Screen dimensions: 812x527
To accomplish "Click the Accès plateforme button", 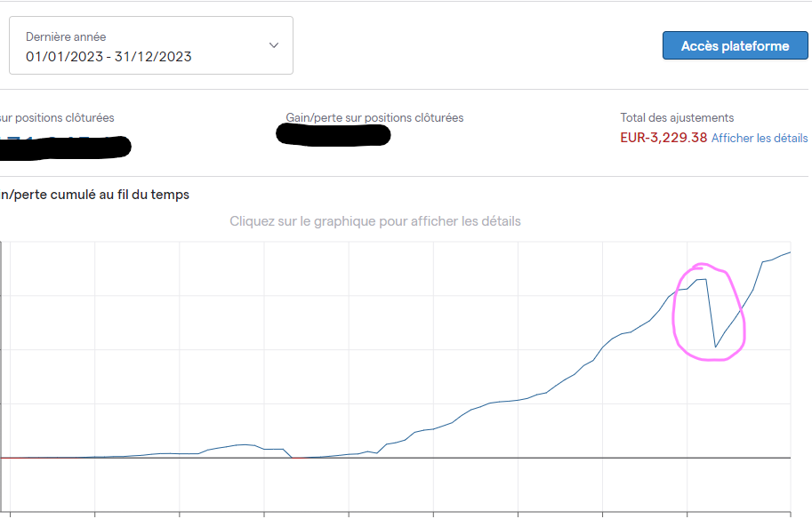I will coord(735,45).
